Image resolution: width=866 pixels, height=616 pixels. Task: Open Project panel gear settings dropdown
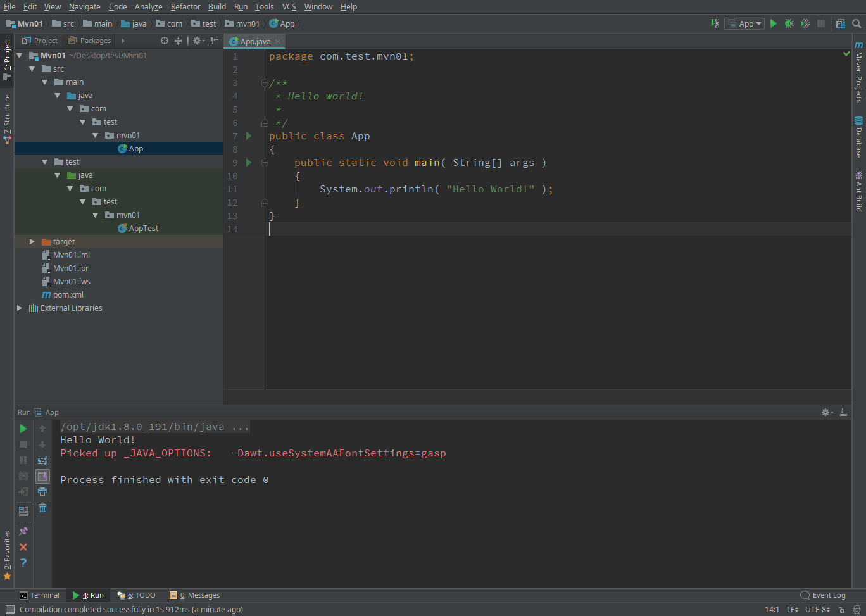199,41
